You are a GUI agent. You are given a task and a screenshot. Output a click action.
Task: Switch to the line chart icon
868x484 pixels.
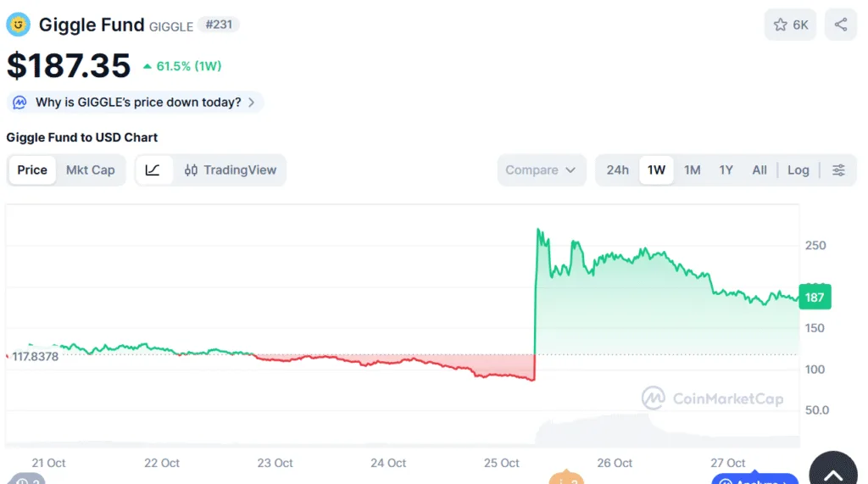click(x=153, y=170)
